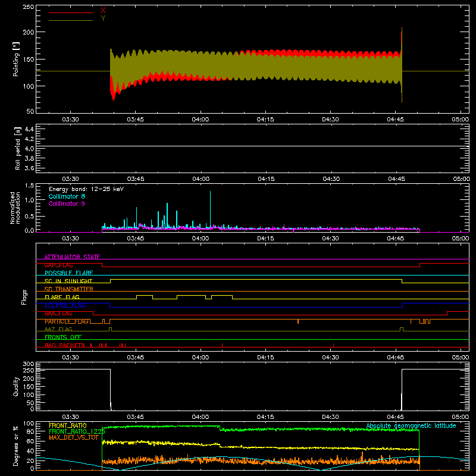The height and width of the screenshot is (476, 476).
Task: Click 03:30 time label under Quality plot
Action: pyautogui.click(x=70, y=417)
